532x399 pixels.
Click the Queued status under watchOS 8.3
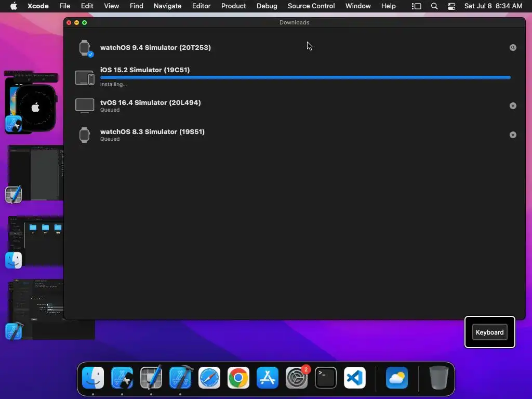(110, 139)
